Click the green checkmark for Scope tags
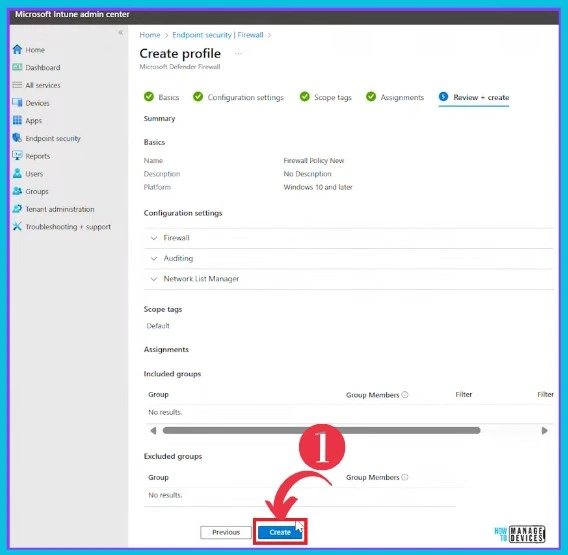This screenshot has height=555, width=568. (305, 97)
